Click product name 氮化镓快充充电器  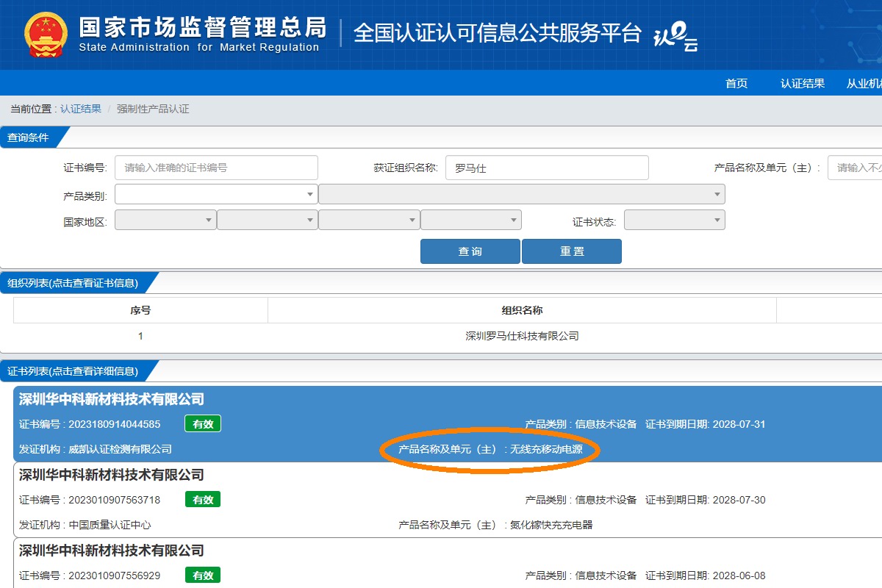(551, 525)
